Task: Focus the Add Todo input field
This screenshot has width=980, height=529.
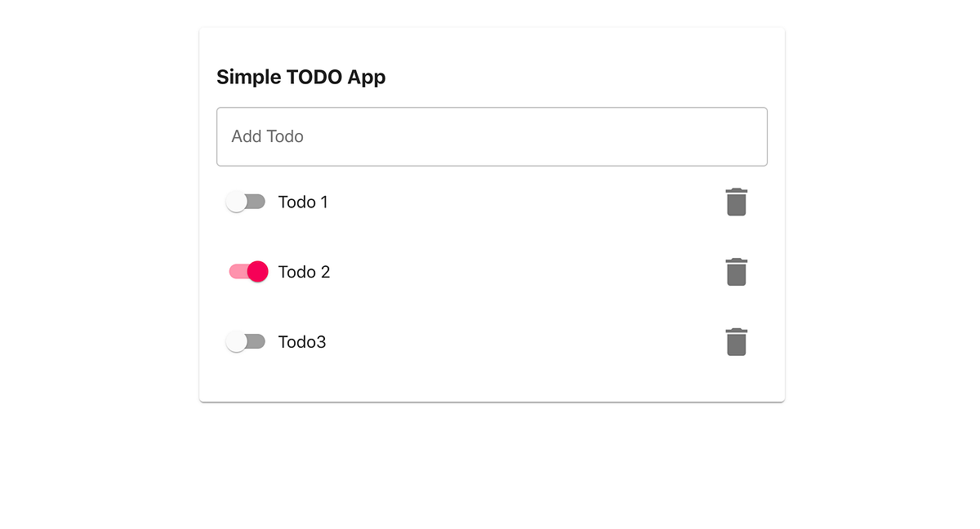Action: [492, 136]
